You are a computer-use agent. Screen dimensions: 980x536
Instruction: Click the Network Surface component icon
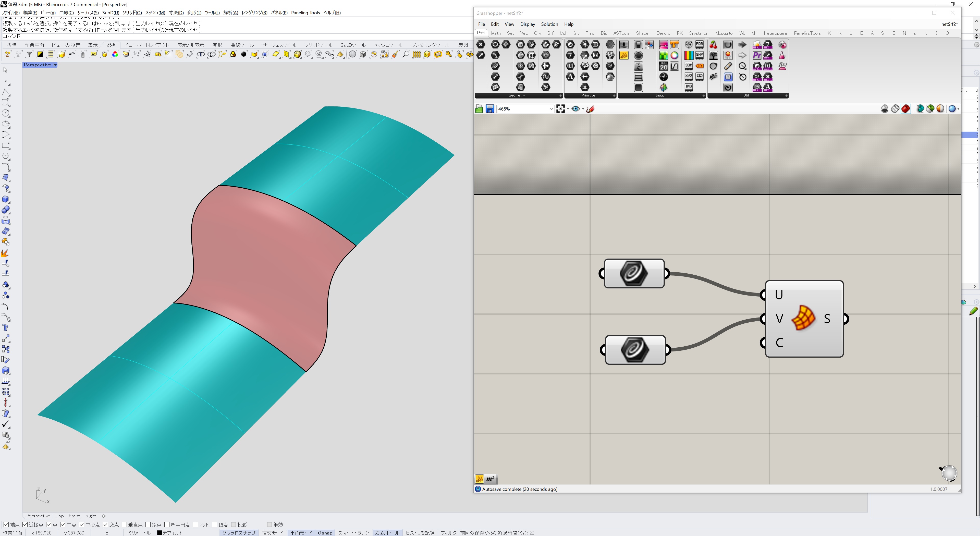point(803,318)
